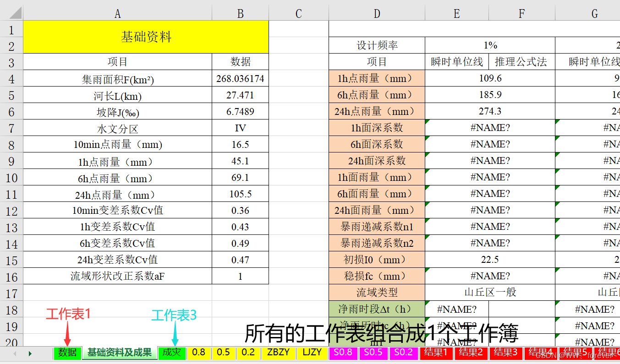Screen dimensions: 620x364
Task: Select row 7 header
Action: pyautogui.click(x=11, y=128)
